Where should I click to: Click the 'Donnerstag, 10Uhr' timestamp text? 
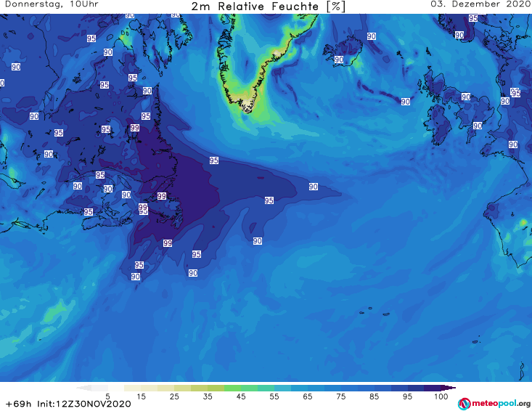pos(52,4)
